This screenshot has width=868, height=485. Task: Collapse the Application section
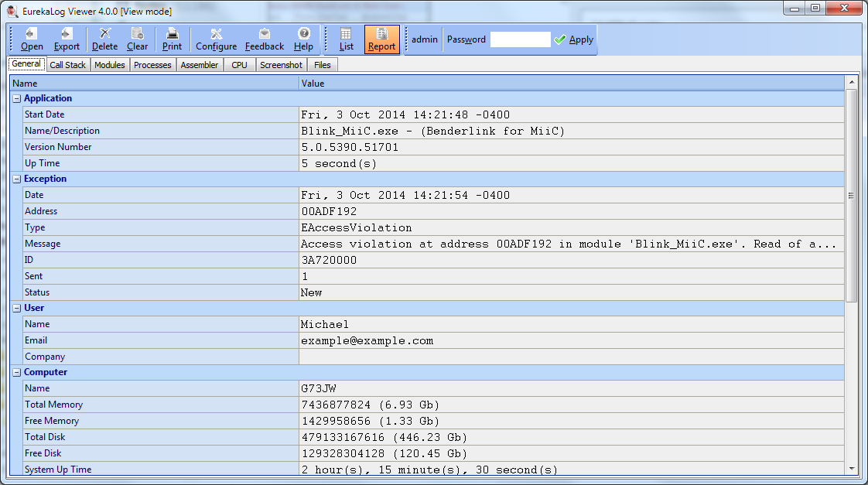click(17, 99)
